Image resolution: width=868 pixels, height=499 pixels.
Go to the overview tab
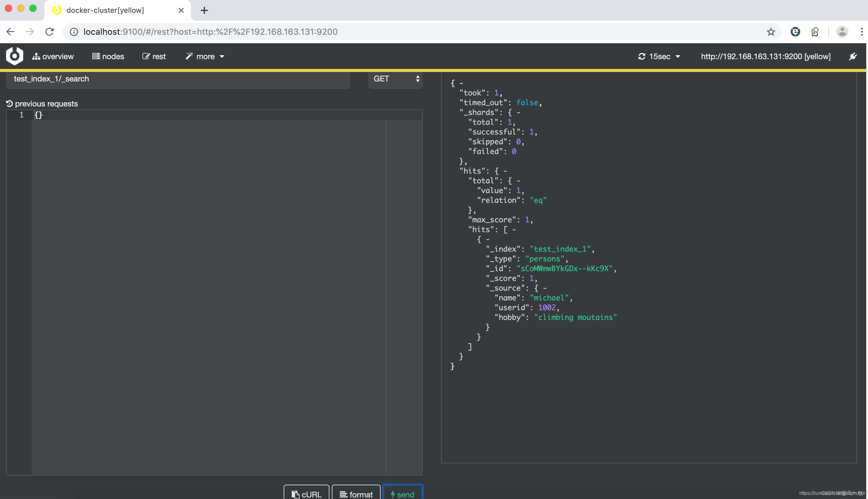pyautogui.click(x=53, y=56)
